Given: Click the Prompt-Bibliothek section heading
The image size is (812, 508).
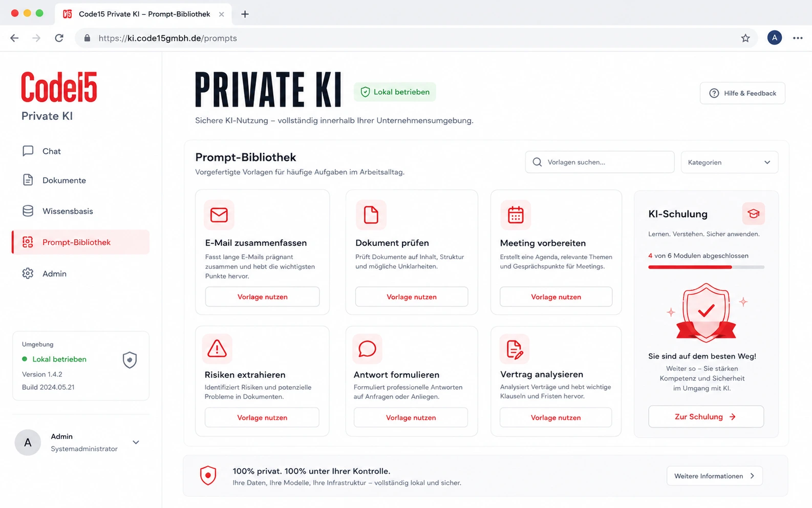Looking at the screenshot, I should coord(246,157).
